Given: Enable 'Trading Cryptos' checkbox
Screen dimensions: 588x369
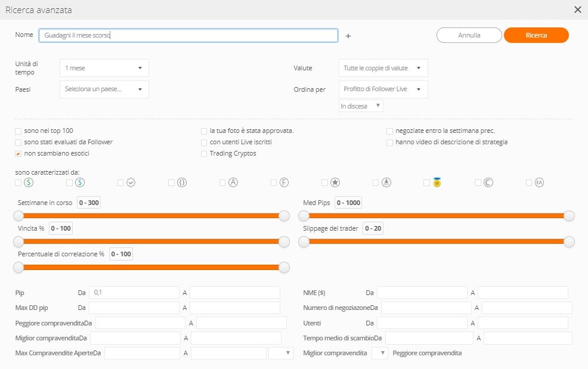Looking at the screenshot, I should pos(204,154).
